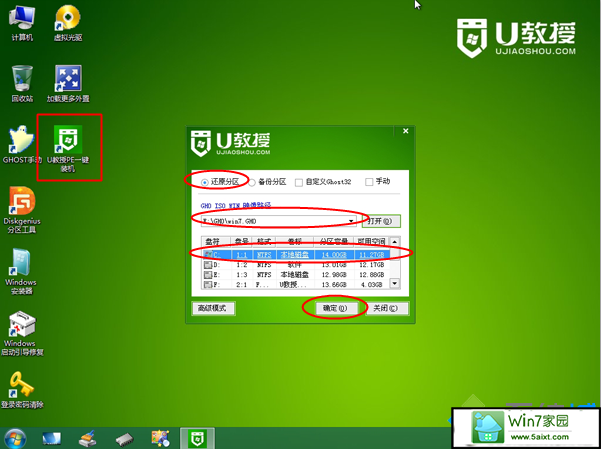The height and width of the screenshot is (449, 601).
Task: Open the 虚拟光驱 desktop icon
Action: coord(68,23)
